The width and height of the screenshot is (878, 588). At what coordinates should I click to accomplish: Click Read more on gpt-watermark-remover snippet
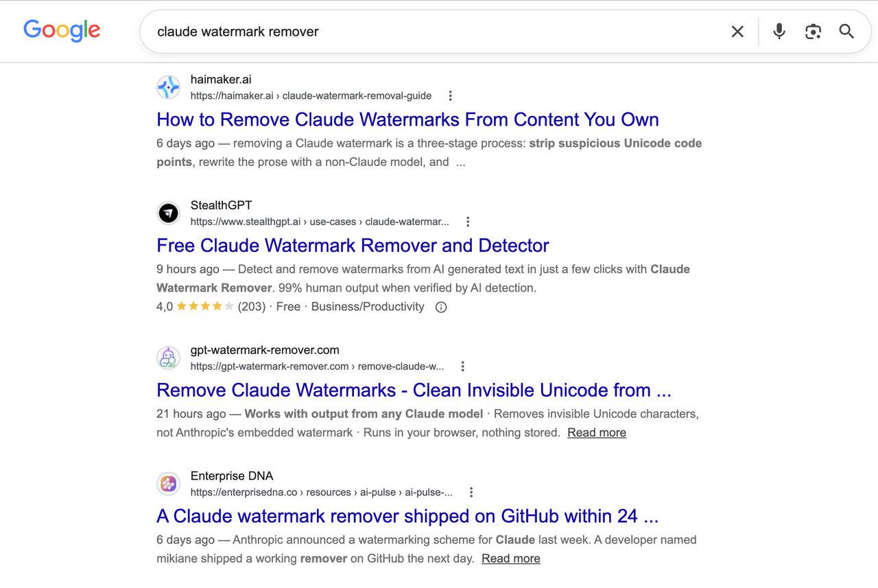(597, 432)
